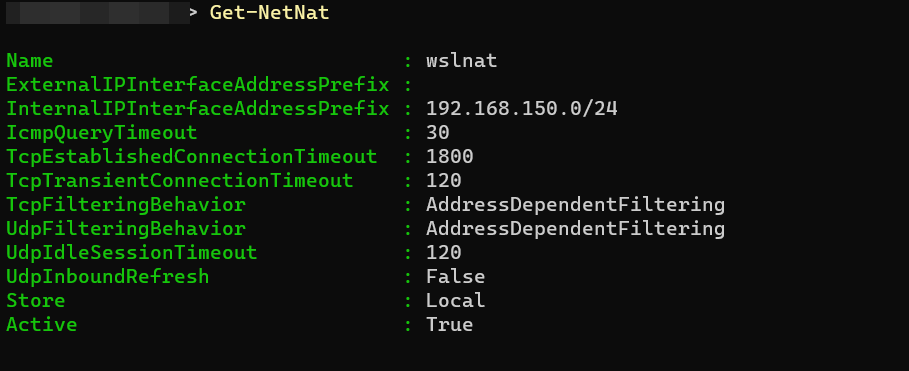
Task: Click the Get-NetNat command text
Action: pyautogui.click(x=270, y=13)
